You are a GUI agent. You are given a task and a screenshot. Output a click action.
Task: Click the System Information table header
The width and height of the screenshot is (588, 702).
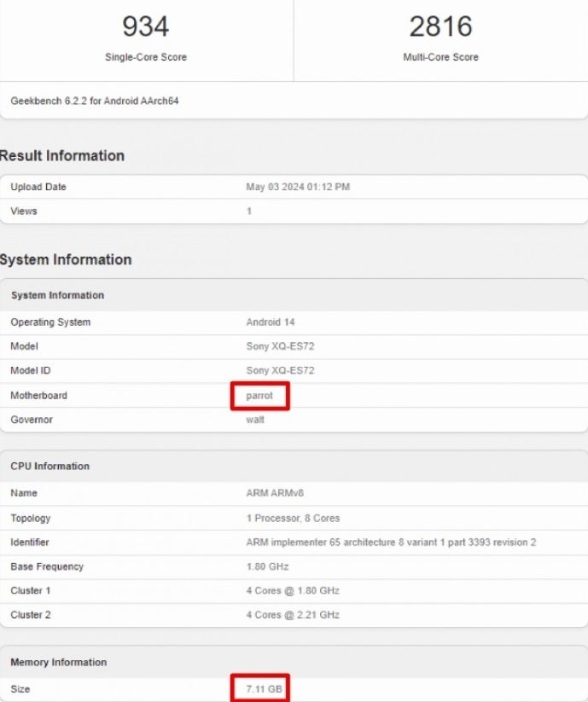pyautogui.click(x=57, y=295)
